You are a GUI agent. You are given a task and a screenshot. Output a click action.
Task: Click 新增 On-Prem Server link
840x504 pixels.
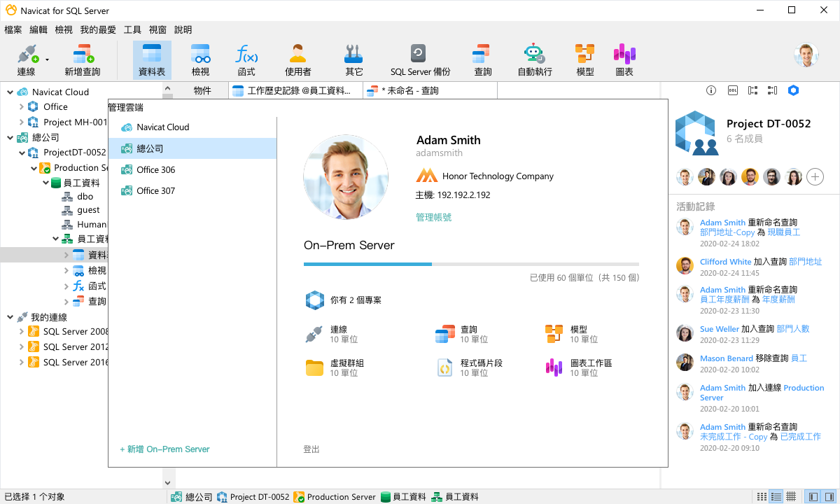point(164,449)
